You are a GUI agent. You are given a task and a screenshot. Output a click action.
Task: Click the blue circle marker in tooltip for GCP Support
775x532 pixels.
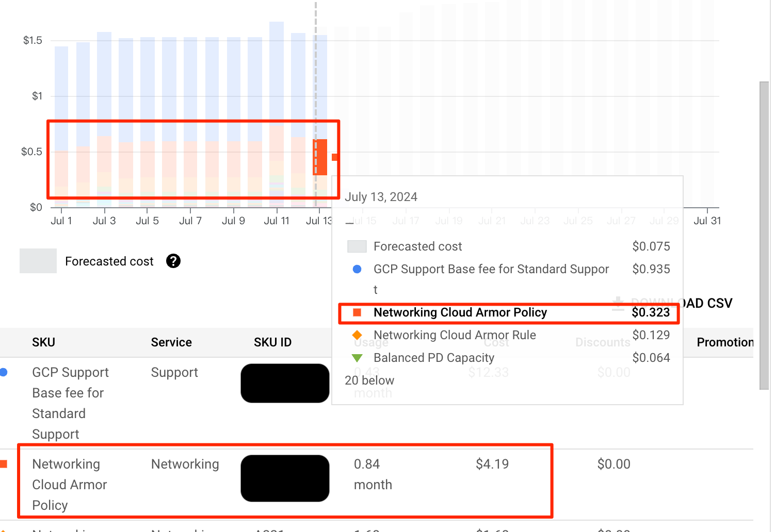[x=357, y=269]
